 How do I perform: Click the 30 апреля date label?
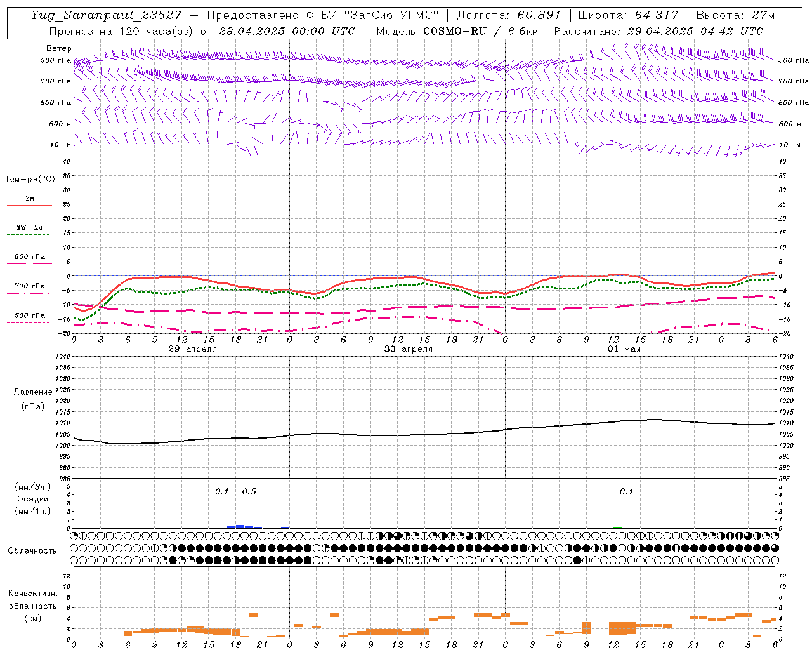tap(409, 349)
